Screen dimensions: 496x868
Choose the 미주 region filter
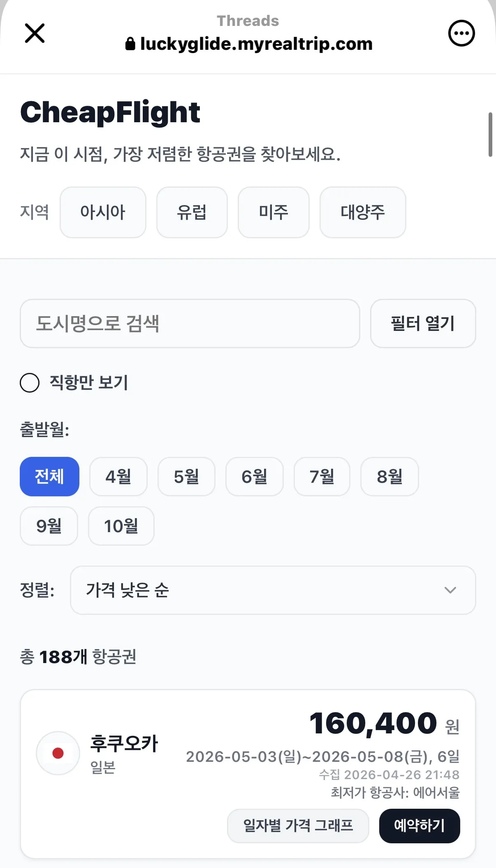click(x=273, y=212)
